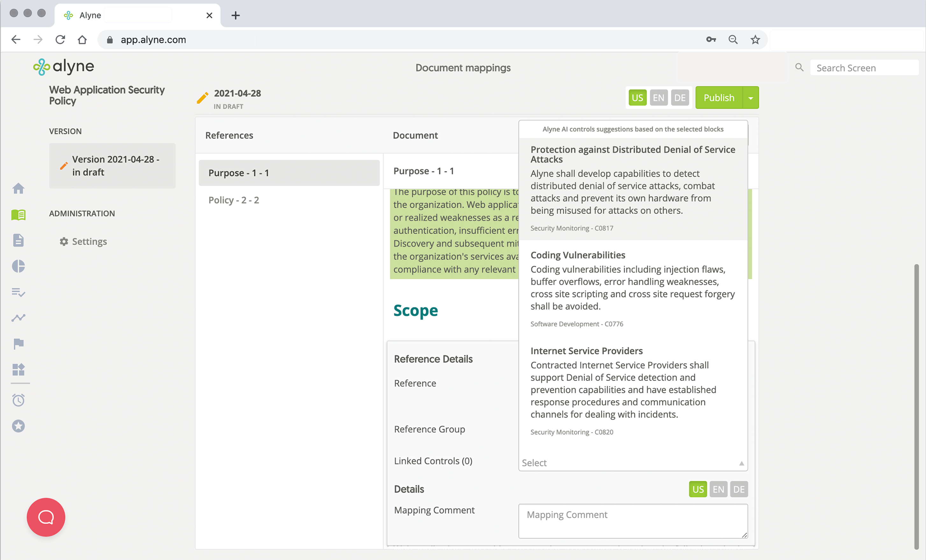Viewport: 926px width, 560px height.
Task: Click the green book library sidebar icon
Action: [18, 215]
